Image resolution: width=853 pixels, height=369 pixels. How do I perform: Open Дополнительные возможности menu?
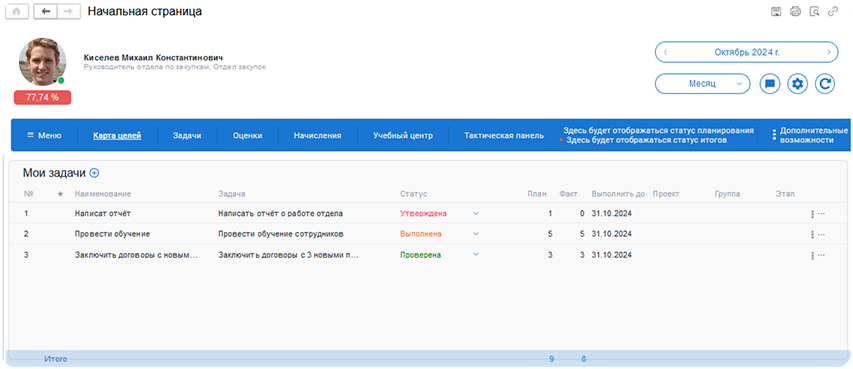(x=809, y=135)
